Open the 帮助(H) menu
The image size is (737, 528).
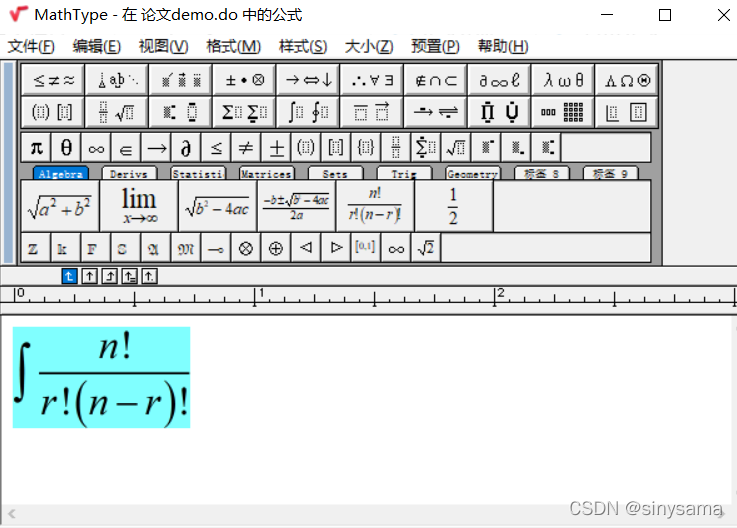[503, 46]
